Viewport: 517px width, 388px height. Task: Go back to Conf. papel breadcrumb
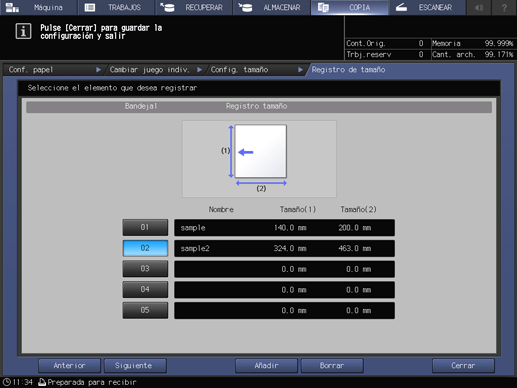(53, 70)
